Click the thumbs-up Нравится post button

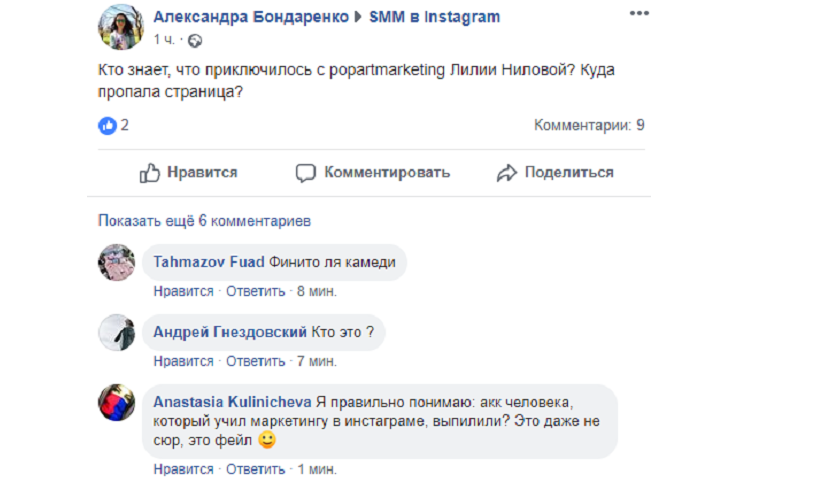188,173
